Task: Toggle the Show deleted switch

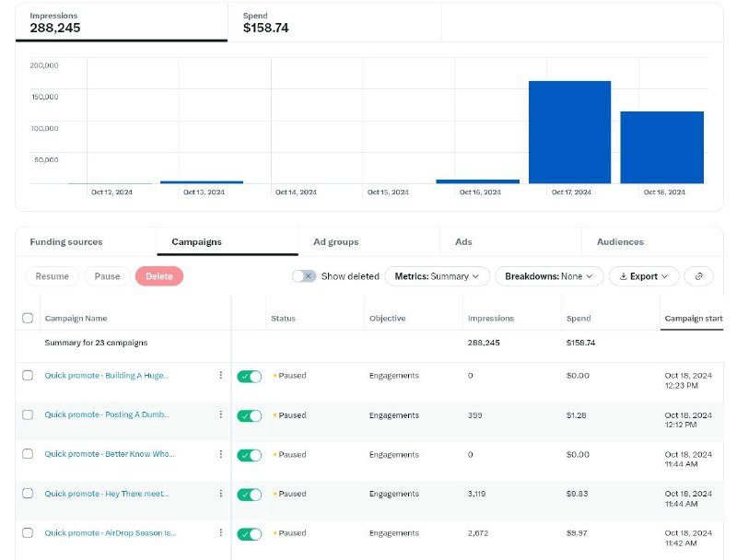Action: point(304,276)
